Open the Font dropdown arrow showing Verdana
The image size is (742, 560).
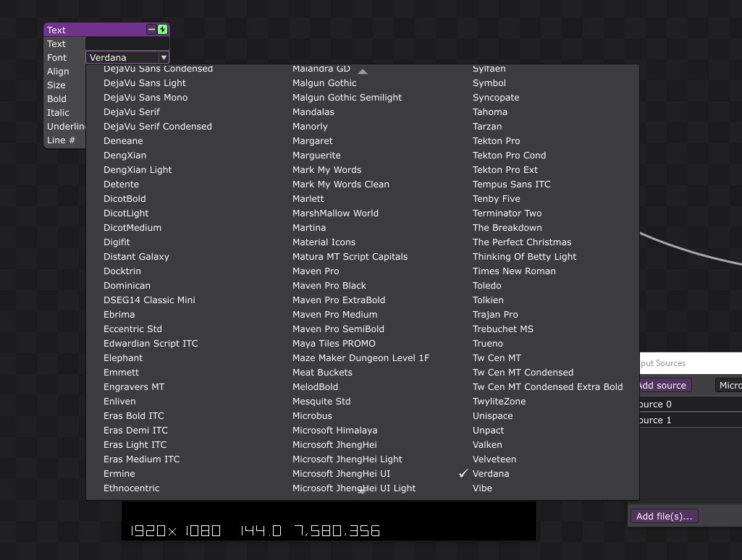pyautogui.click(x=164, y=58)
